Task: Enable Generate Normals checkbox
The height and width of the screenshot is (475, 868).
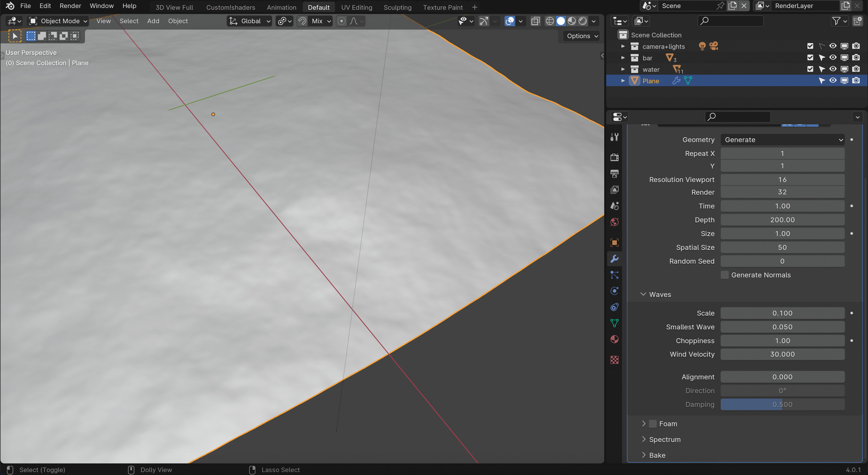Action: [x=724, y=275]
